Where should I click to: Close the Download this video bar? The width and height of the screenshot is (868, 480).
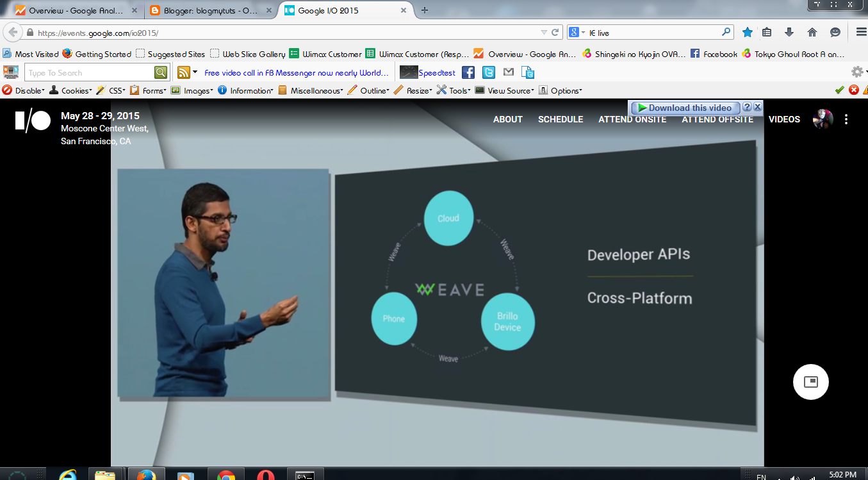click(757, 107)
